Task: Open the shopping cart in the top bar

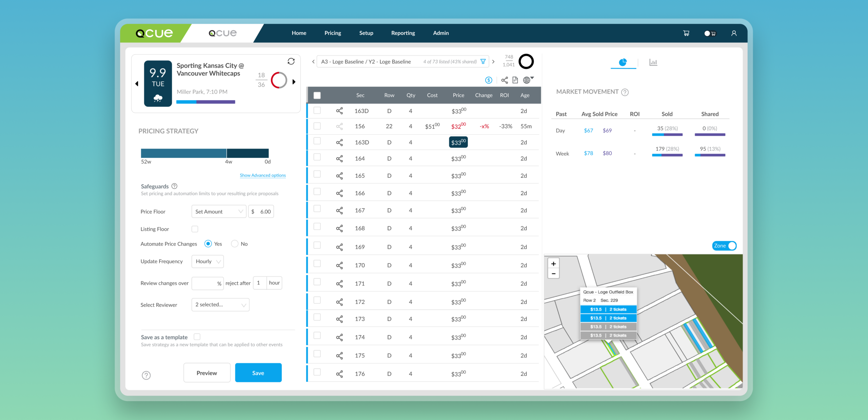Action: click(686, 33)
